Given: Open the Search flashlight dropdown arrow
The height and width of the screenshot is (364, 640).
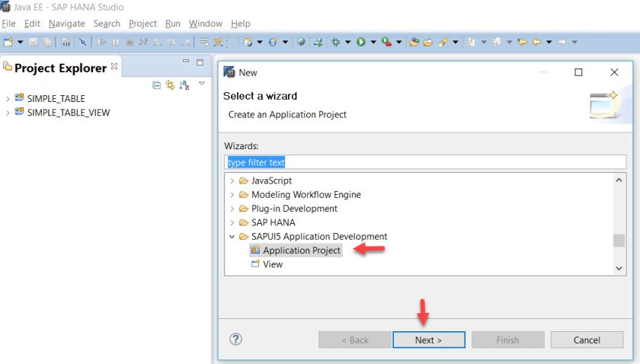Looking at the screenshot, I should click(x=455, y=42).
